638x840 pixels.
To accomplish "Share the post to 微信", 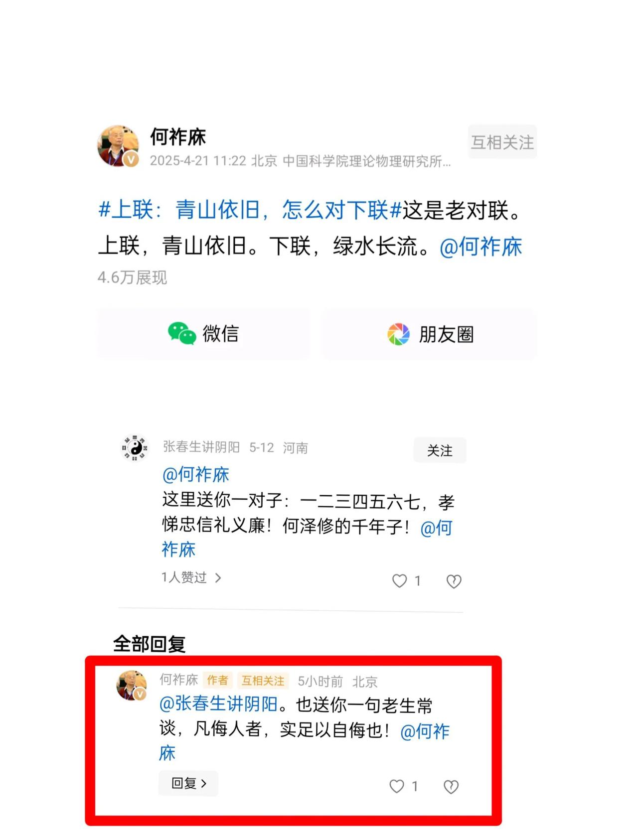I will coord(203,334).
